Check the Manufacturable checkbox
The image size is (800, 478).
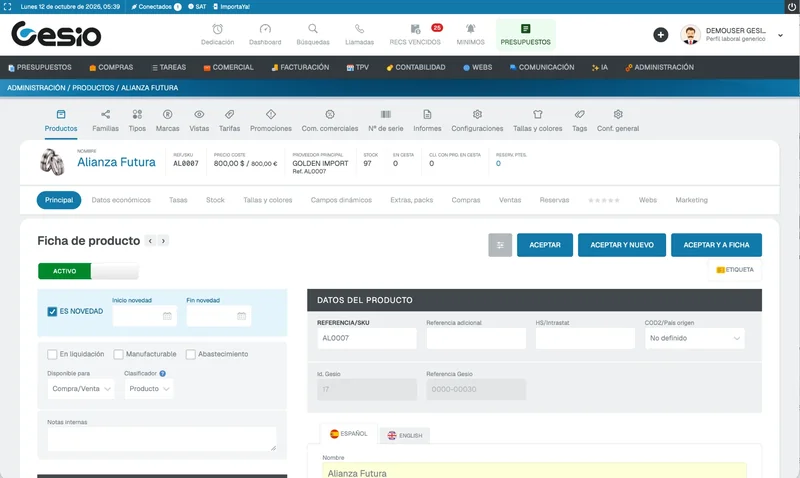click(x=118, y=354)
